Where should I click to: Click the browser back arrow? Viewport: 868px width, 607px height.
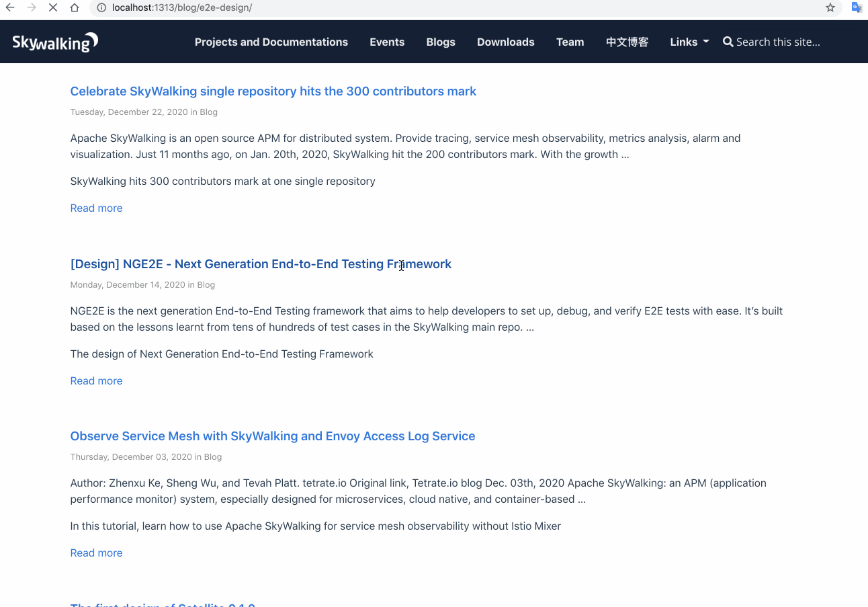10,8
